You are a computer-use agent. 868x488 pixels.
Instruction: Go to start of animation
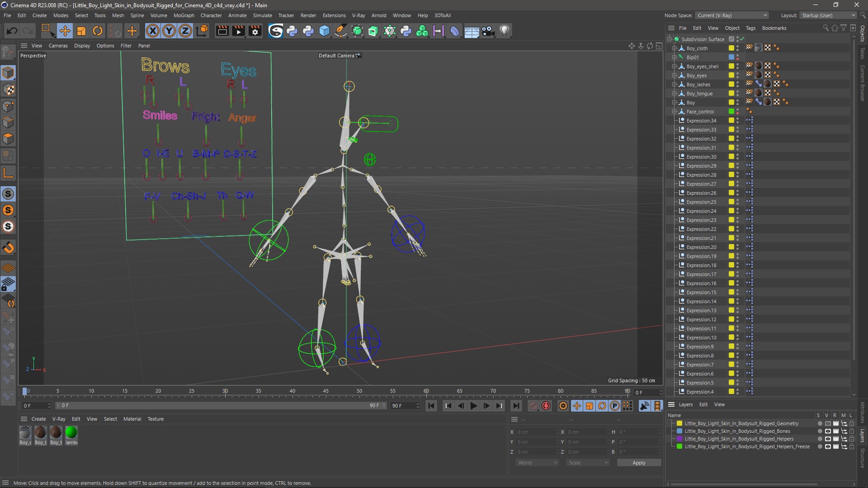coord(431,406)
